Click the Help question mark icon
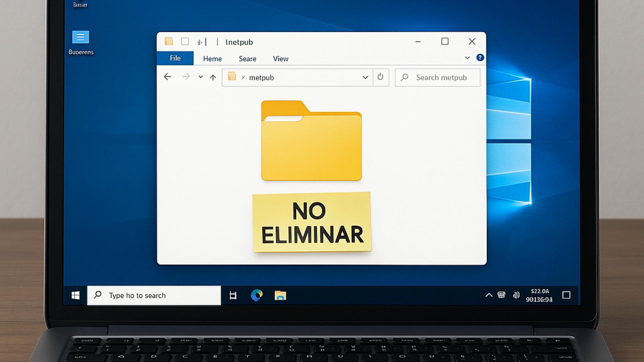Screen dimensions: 644x362 point(480,57)
